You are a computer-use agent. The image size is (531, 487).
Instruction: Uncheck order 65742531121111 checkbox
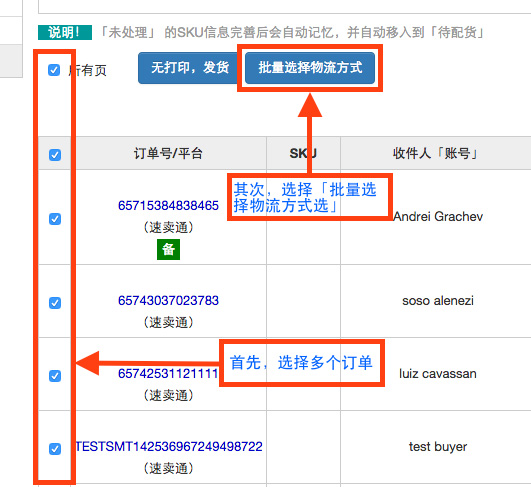55,376
